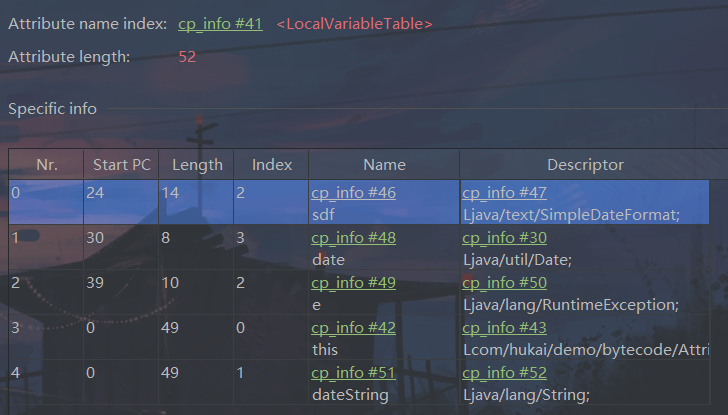
Task: Click the Name column header
Action: point(384,165)
